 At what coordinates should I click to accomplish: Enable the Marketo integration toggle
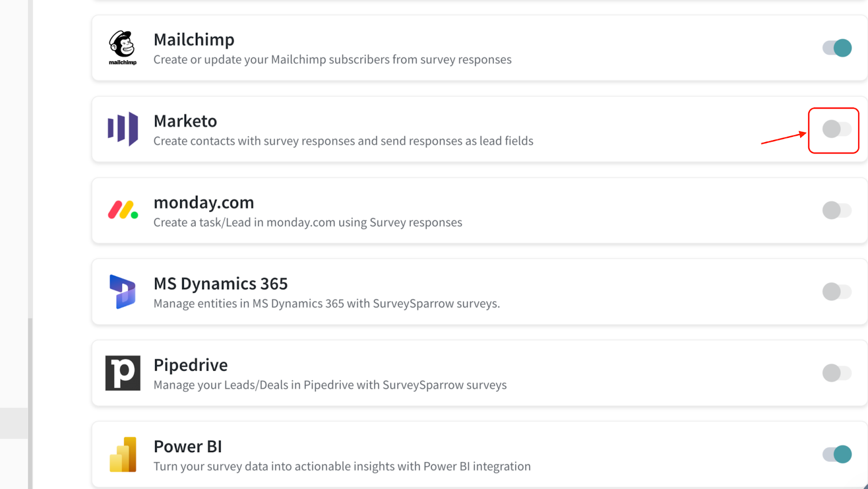coord(837,129)
